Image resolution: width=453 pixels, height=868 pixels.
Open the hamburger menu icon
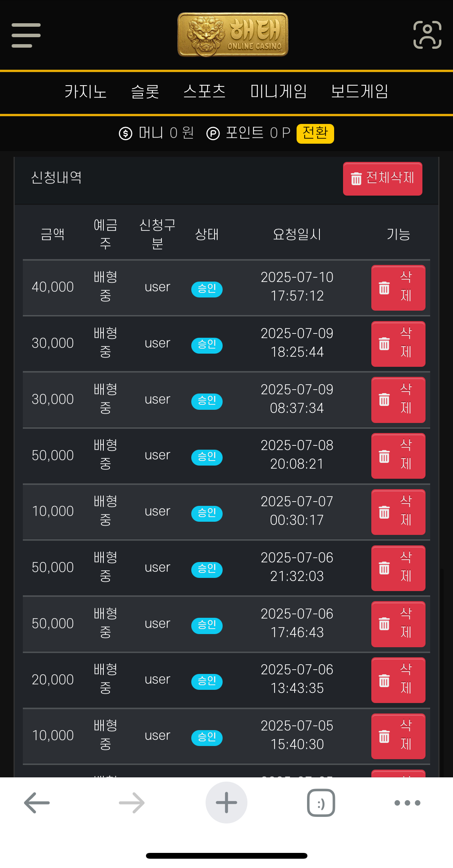point(26,35)
